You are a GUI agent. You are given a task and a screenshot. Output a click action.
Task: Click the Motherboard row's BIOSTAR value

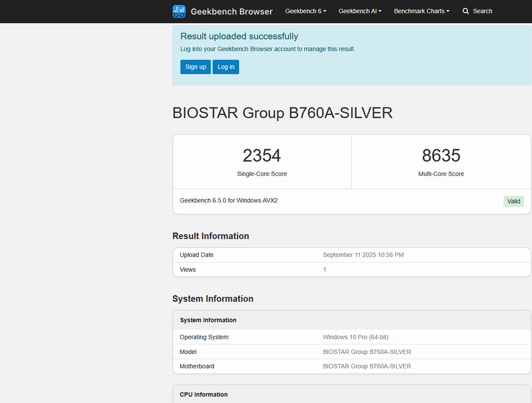[x=366, y=366]
